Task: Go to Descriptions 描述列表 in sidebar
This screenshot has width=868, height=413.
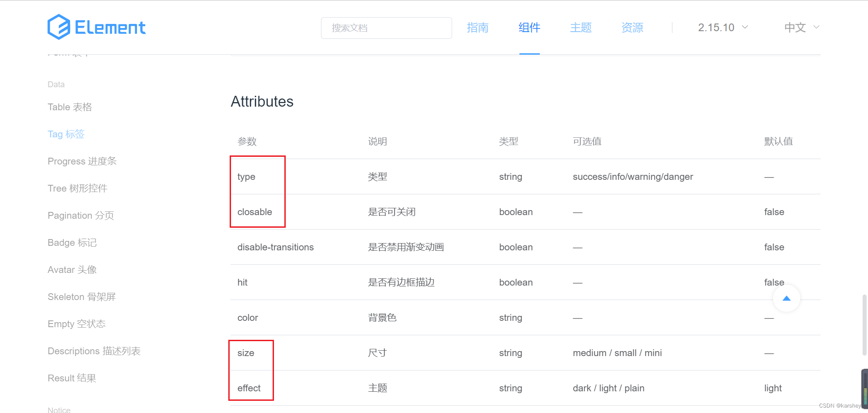Action: coord(94,351)
